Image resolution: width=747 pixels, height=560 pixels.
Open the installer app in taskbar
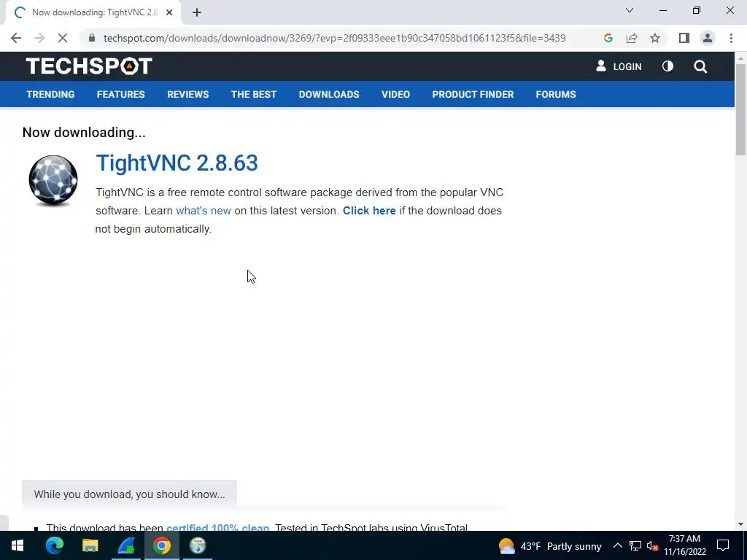click(197, 545)
